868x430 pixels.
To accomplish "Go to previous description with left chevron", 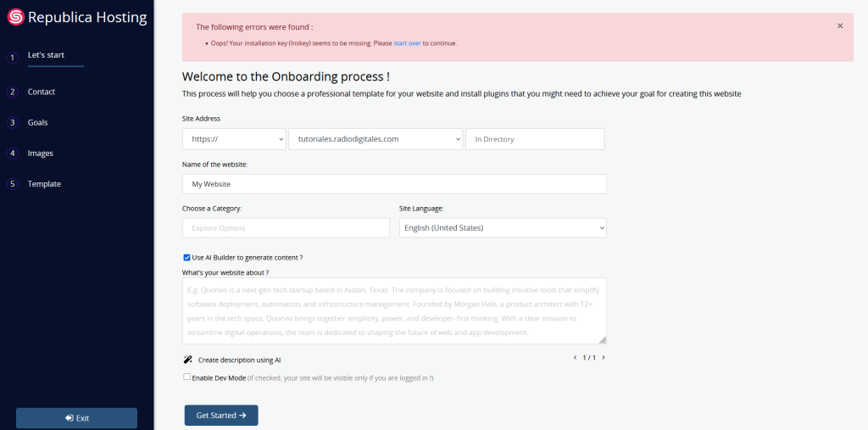I will tap(576, 358).
